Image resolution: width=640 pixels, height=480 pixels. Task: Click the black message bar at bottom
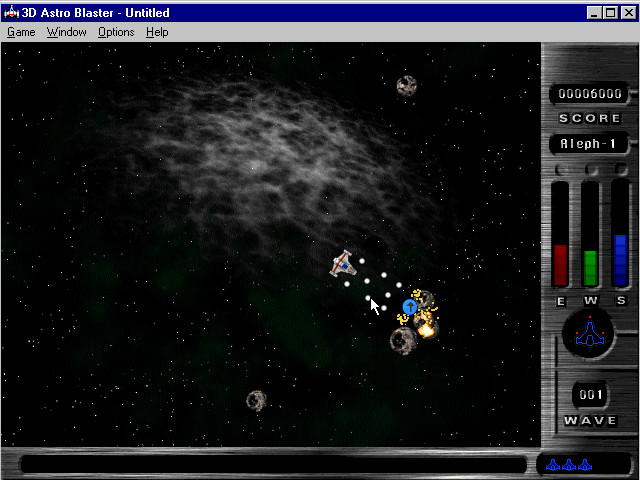coord(273,464)
